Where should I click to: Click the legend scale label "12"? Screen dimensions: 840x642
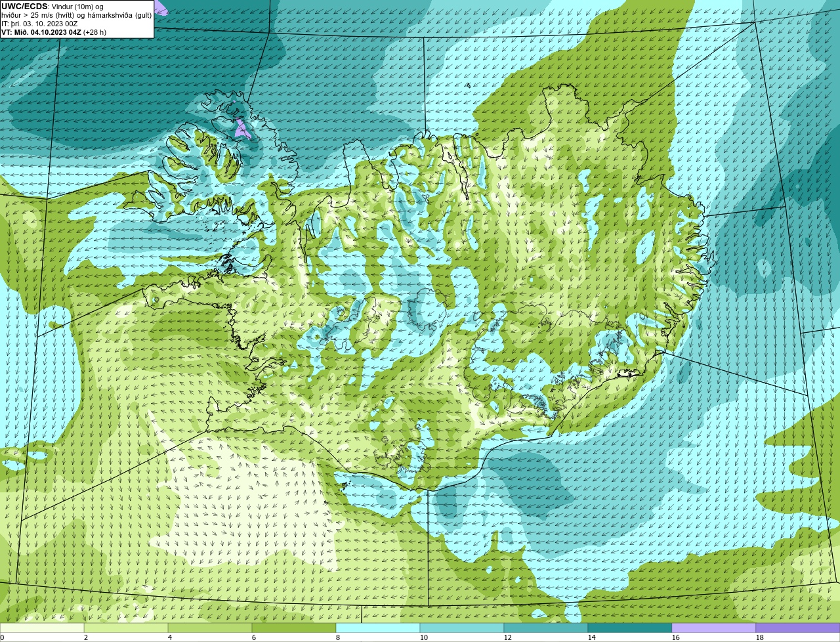(508, 637)
